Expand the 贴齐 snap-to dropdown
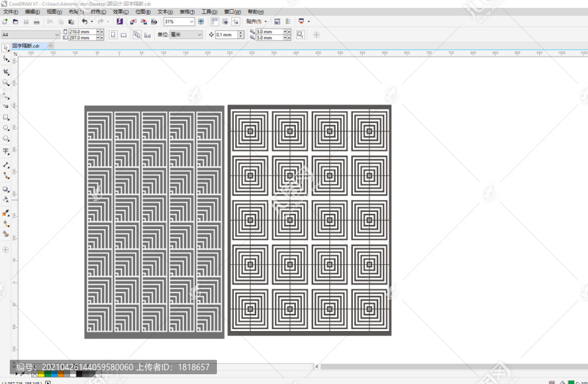Screen dimensions: 588x384 265,22
